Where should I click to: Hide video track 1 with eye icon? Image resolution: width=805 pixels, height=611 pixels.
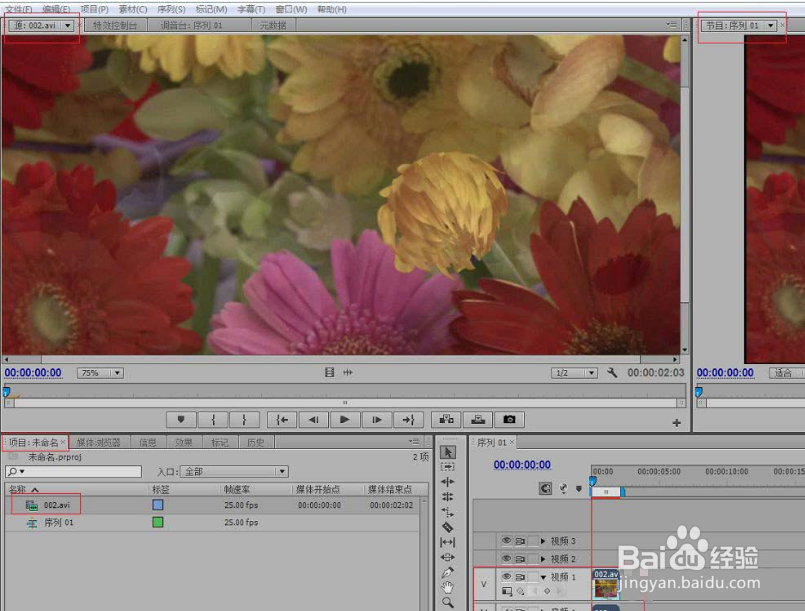point(506,576)
